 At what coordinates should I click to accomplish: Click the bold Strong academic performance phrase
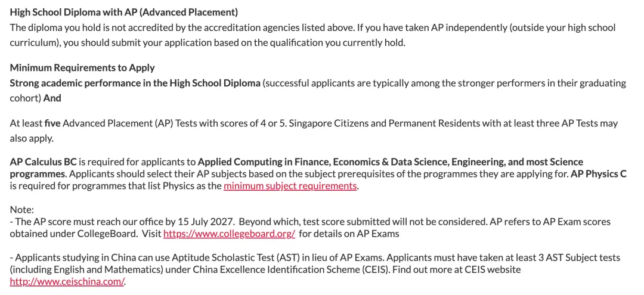135,83
